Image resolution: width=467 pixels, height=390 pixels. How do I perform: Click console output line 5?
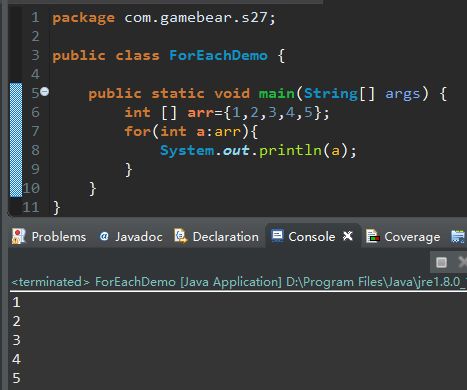click(16, 378)
